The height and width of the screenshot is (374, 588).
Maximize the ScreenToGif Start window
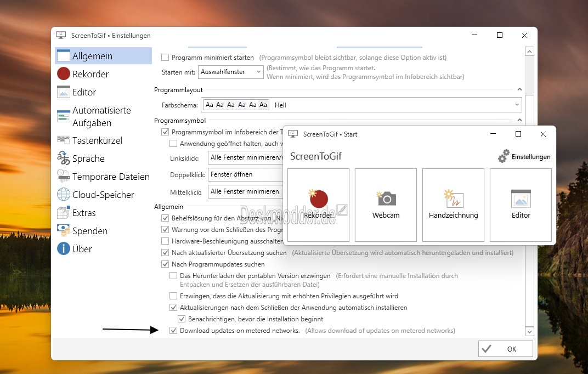(x=518, y=134)
